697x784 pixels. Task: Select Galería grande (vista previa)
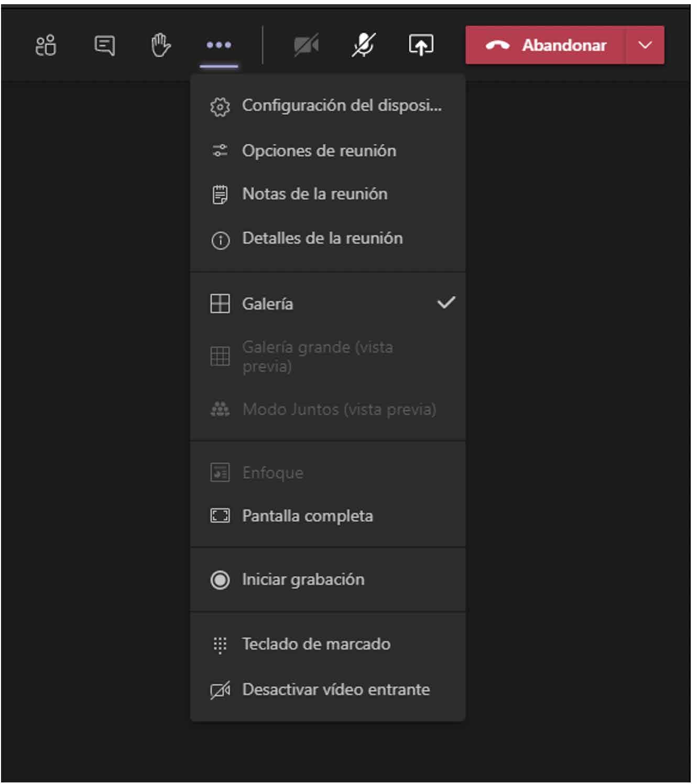328,356
